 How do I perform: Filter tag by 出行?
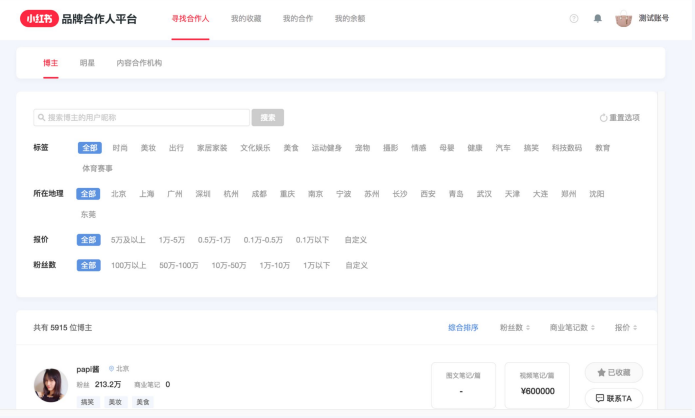(176, 148)
